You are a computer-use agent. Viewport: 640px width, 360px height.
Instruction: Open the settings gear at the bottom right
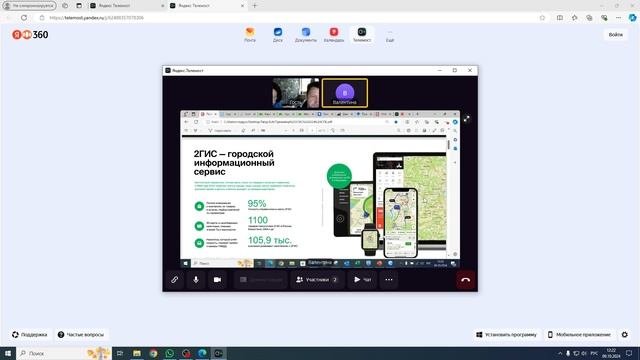625,335
